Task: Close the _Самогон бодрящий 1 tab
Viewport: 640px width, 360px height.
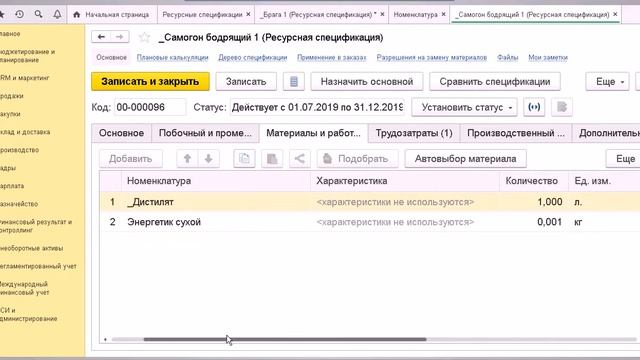Action: [x=615, y=14]
